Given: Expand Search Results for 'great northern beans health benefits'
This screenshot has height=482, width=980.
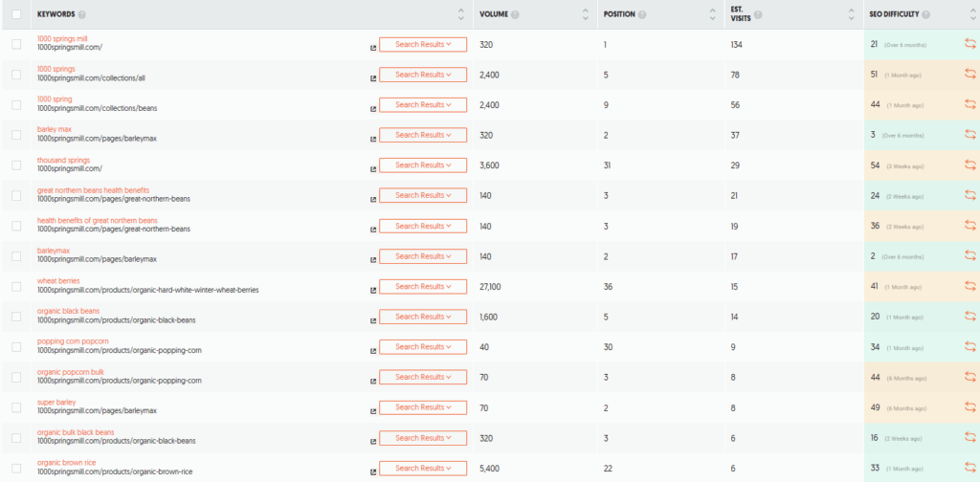Looking at the screenshot, I should pyautogui.click(x=423, y=195).
